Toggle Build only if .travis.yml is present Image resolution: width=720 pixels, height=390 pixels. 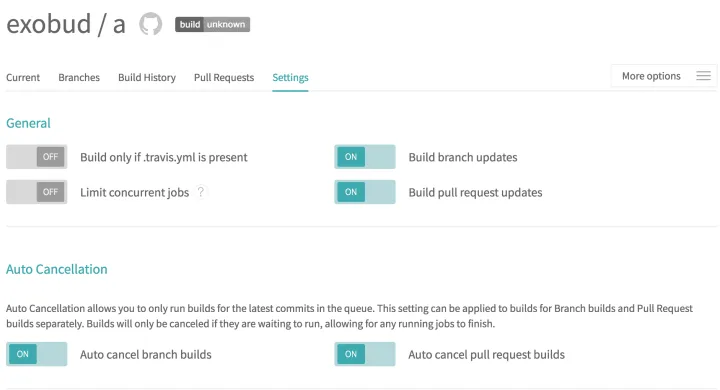[x=37, y=157]
